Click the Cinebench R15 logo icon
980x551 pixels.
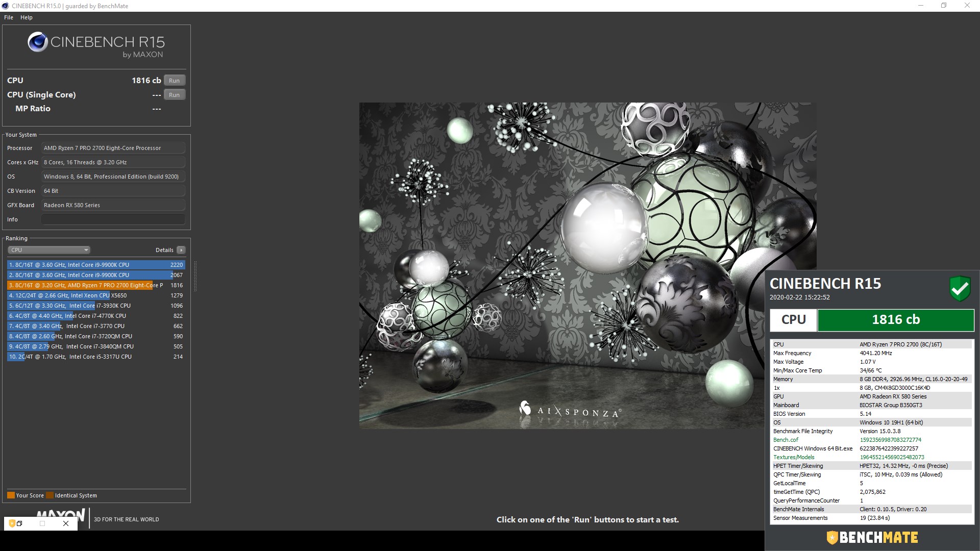point(38,42)
